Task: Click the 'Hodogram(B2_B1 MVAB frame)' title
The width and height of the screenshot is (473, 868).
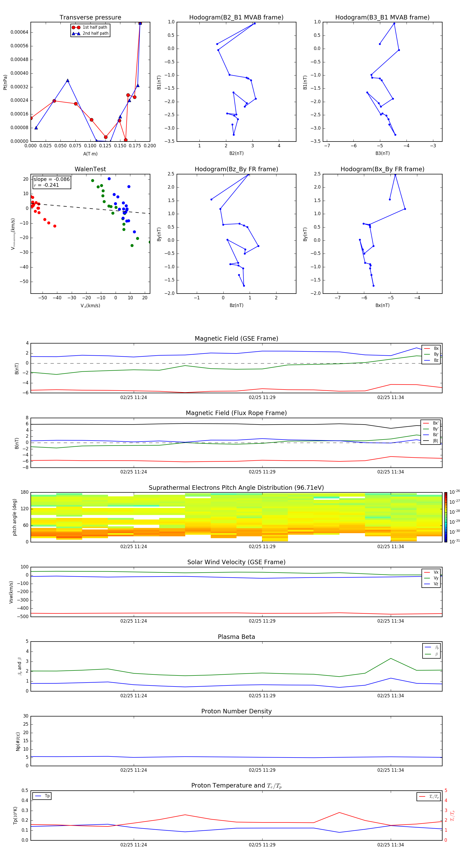Action: pyautogui.click(x=236, y=18)
